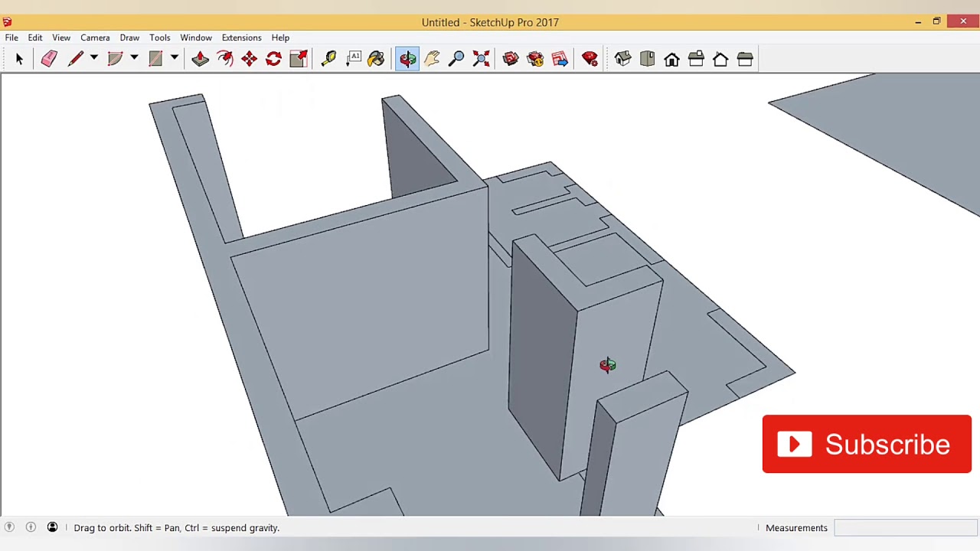Open the Line tool dropdown arrow
Screen dimensions: 980x551
(x=94, y=58)
